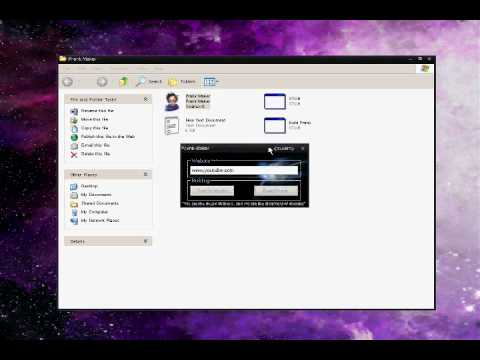Click Credits in Prank Maker title bar
Viewport: 480px width, 360px height.
(x=284, y=148)
